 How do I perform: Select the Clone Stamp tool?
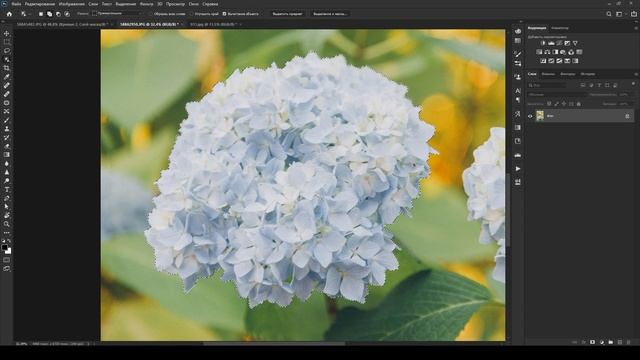point(7,129)
